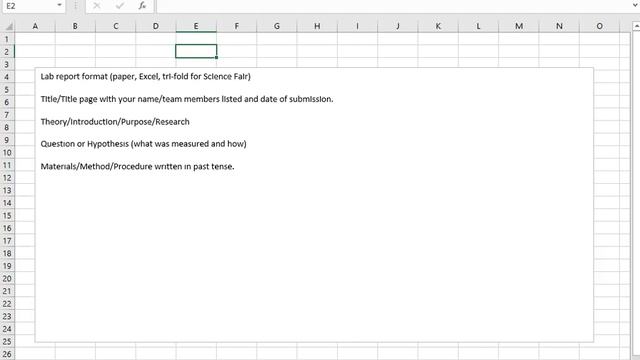Click the 'Question or Hypothesis' line
The image size is (640, 360).
143,144
